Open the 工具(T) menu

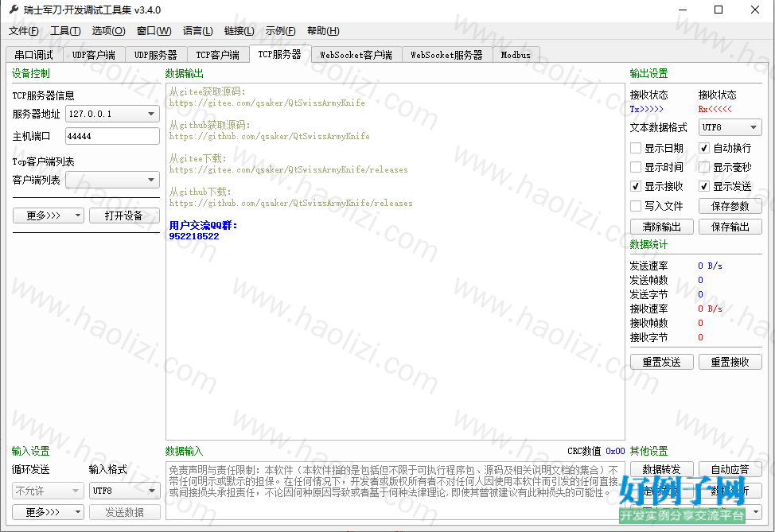point(65,31)
